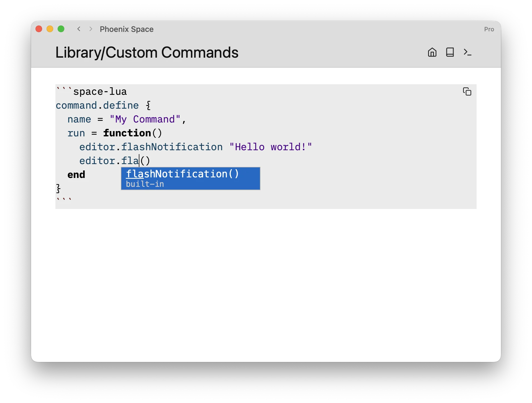Click the end keyword
The height and width of the screenshot is (403, 532).
tap(76, 175)
